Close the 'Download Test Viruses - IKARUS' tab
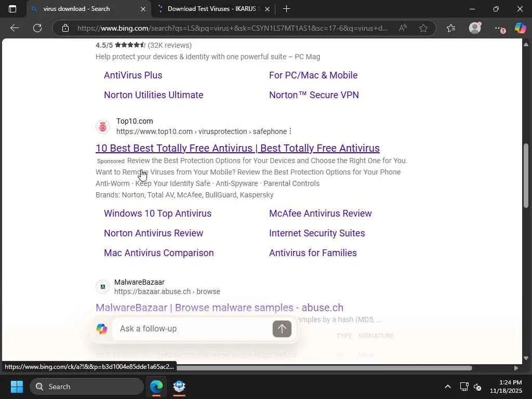Image resolution: width=532 pixels, height=399 pixels. [x=268, y=9]
